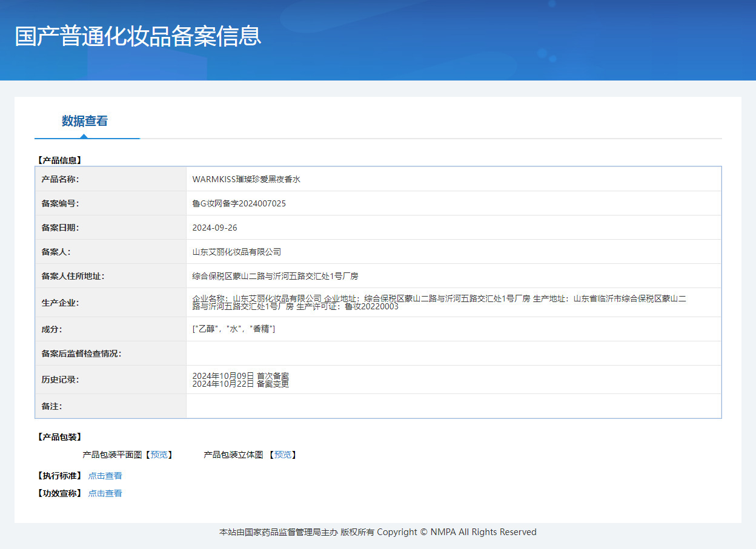
Task: Select product name WARMKISS璀璨珍爱黑夜香水
Action: (246, 179)
